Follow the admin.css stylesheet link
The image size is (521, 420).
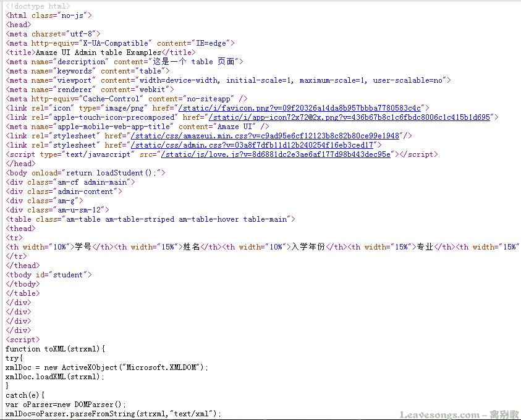252,145
